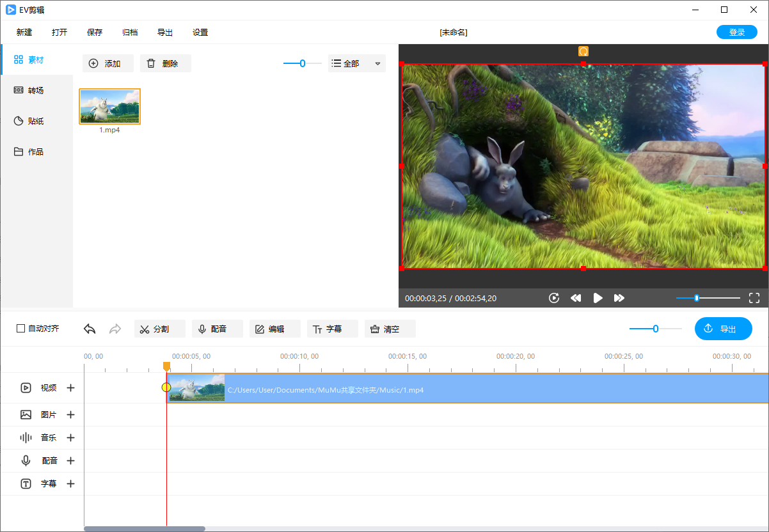Add a new music (音乐) track
This screenshot has height=532, width=769.
(x=71, y=438)
